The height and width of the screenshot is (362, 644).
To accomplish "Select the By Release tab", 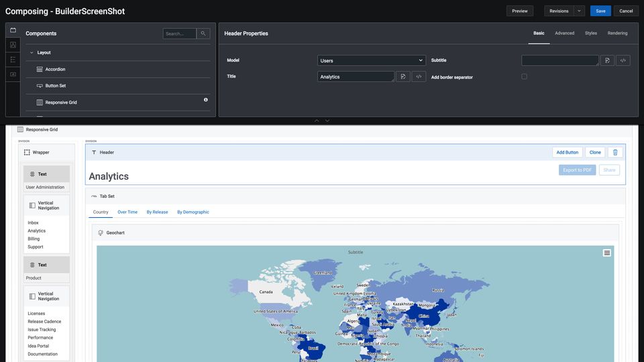I will (157, 212).
